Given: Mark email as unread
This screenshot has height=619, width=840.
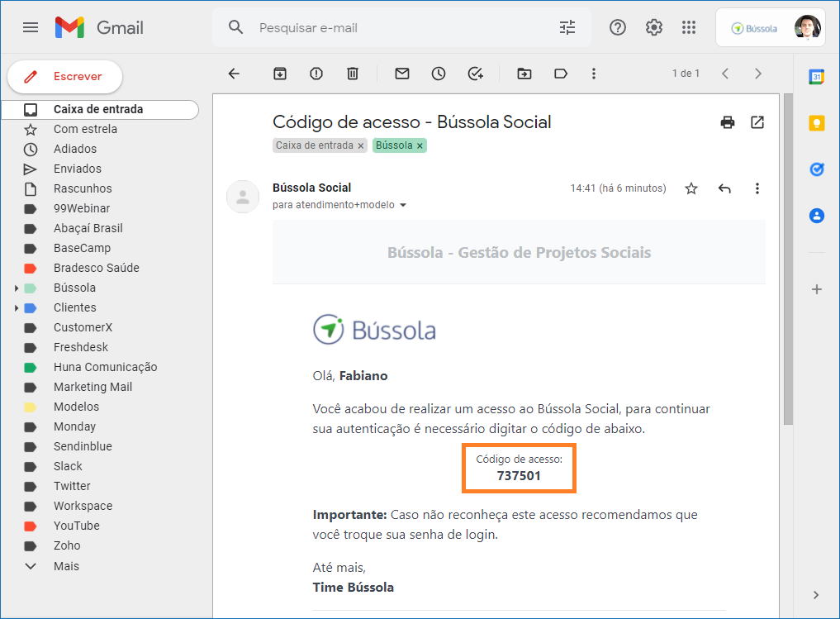Looking at the screenshot, I should (402, 74).
